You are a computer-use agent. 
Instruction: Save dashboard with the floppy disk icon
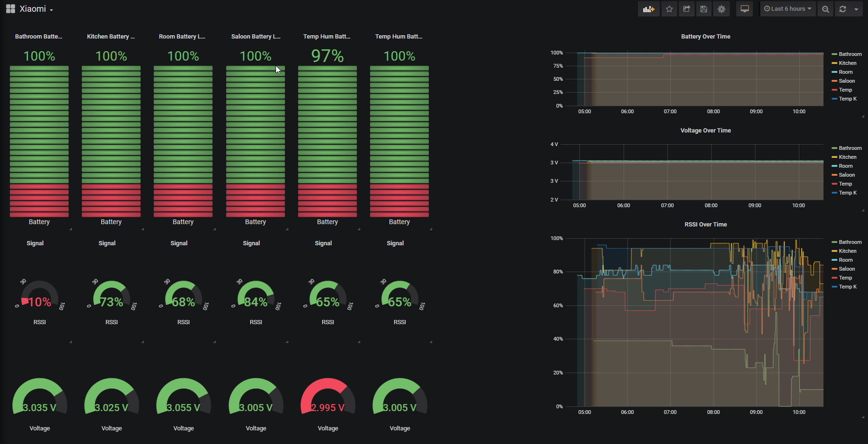pos(704,9)
